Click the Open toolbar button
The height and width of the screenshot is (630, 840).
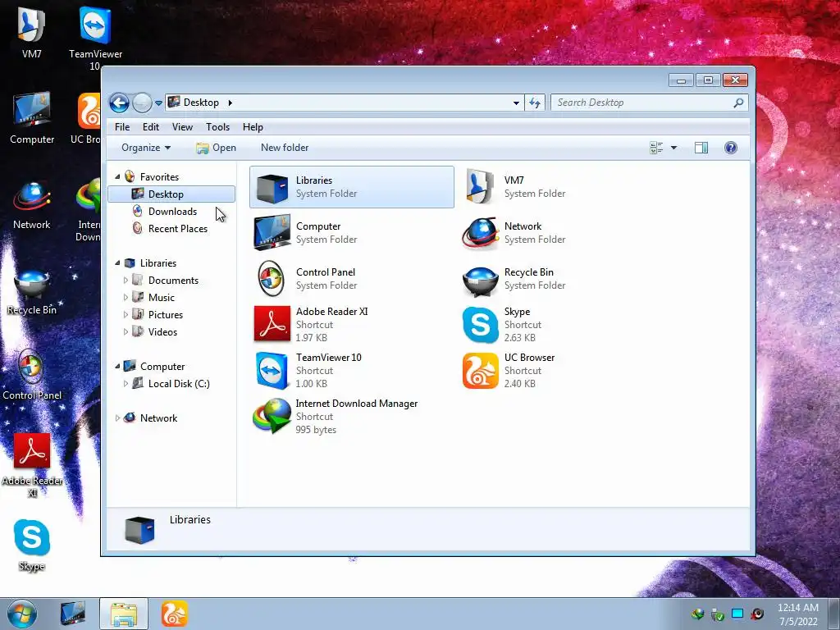point(216,148)
